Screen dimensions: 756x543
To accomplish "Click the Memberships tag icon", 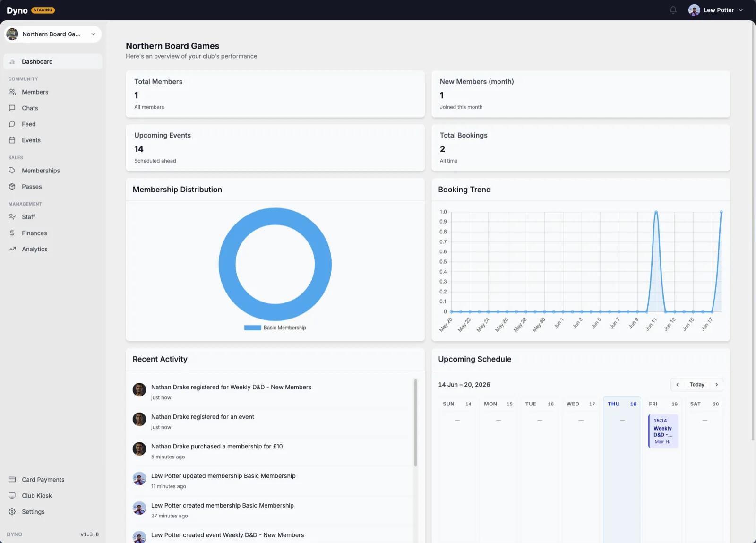I will pyautogui.click(x=12, y=171).
